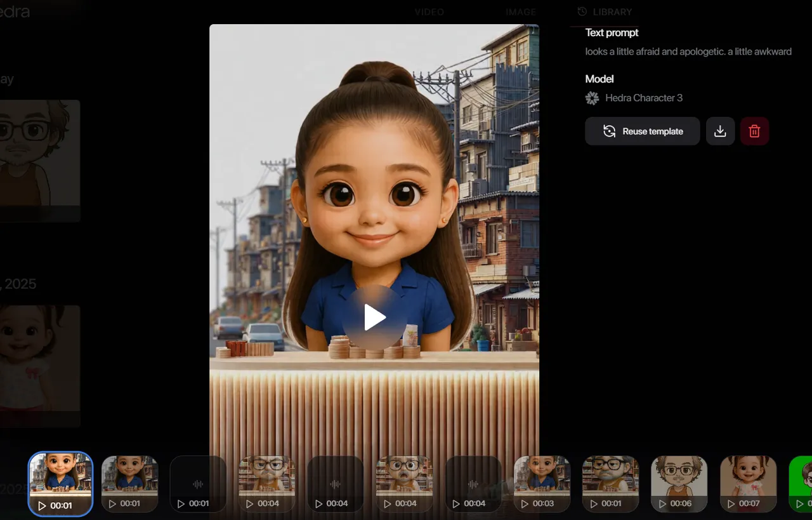Switch to the VIDEO tab
This screenshot has height=520, width=812.
pyautogui.click(x=429, y=12)
